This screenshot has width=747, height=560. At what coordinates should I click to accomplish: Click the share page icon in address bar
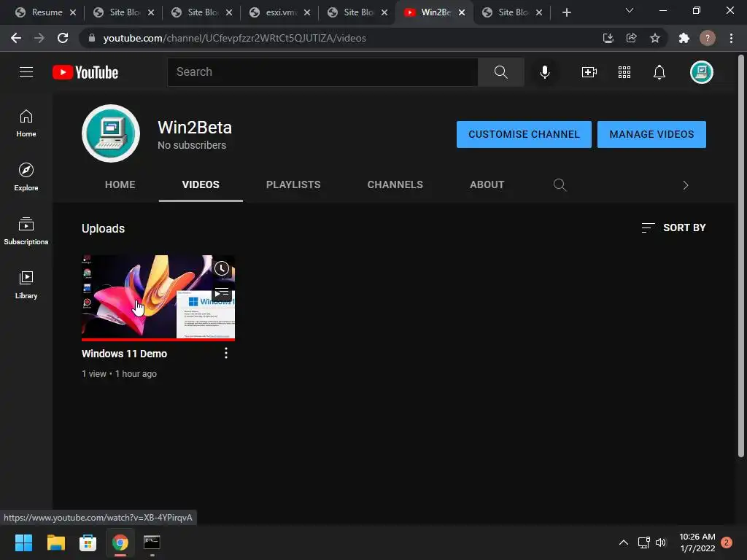(x=631, y=38)
